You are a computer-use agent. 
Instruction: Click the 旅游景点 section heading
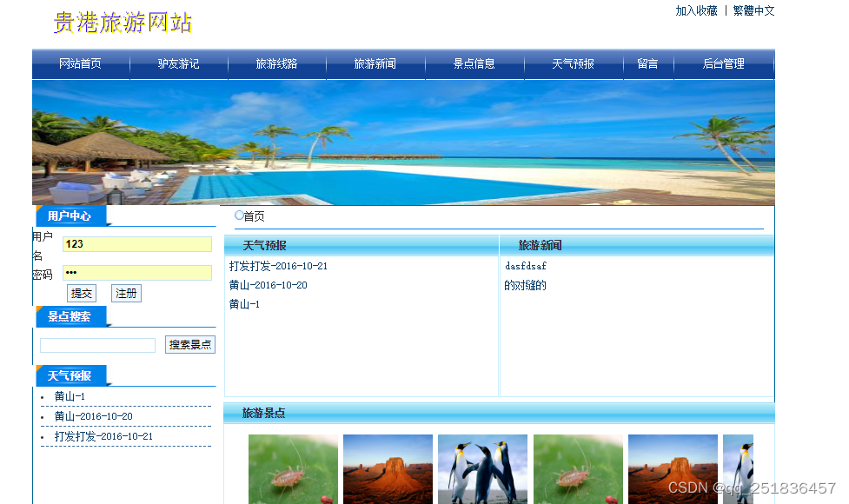point(263,413)
